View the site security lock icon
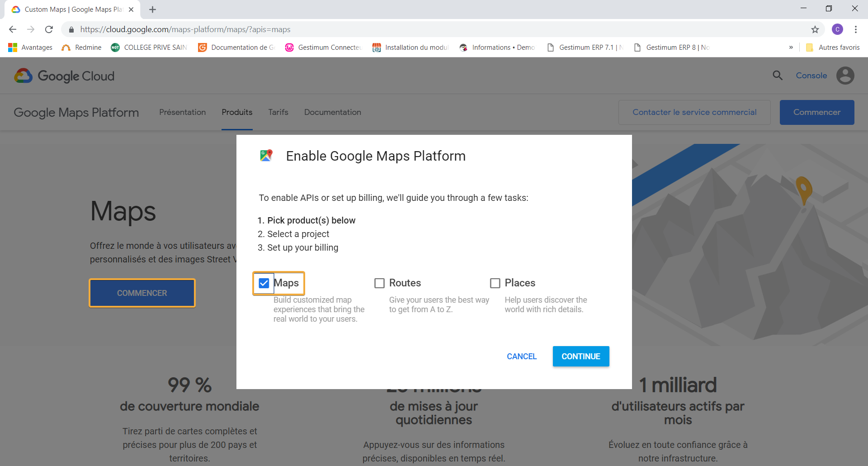This screenshot has width=868, height=466. [x=71, y=29]
